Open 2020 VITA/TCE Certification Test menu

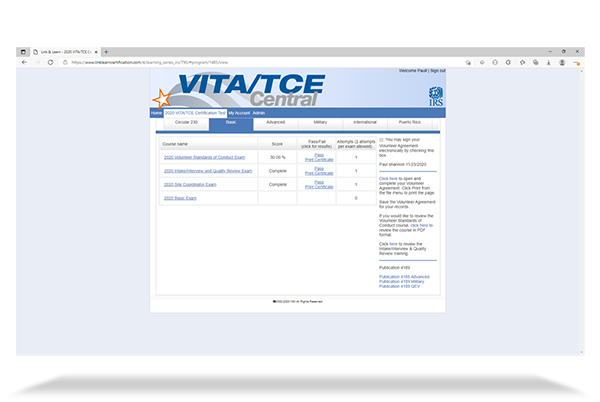coord(195,113)
